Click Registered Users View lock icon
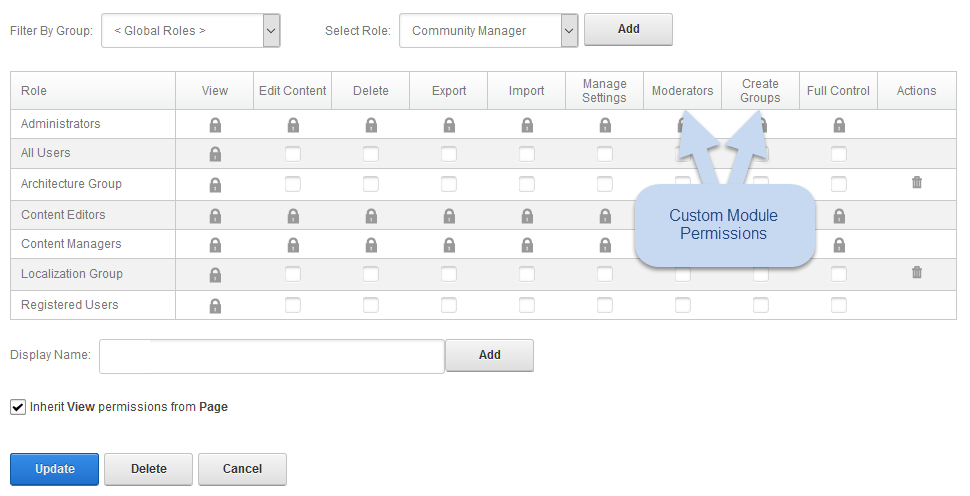Image resolution: width=970 pixels, height=496 pixels. [215, 306]
